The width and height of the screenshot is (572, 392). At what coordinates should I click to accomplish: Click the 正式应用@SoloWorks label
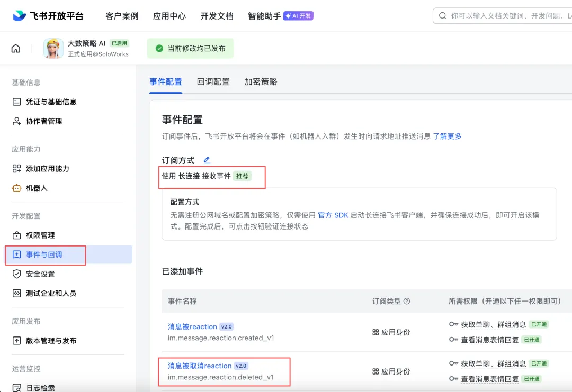click(x=98, y=54)
